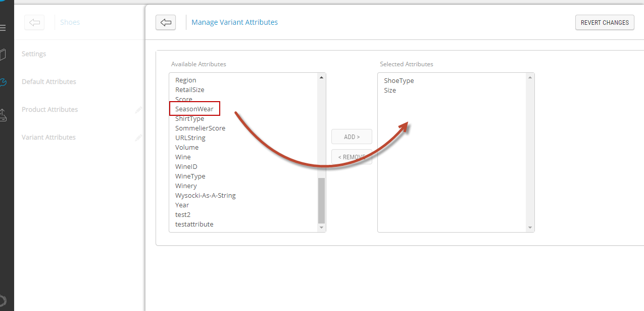Screen dimensions: 644x311
Task: Go back using arrow beside Manage Variant Attributes
Action: (166, 23)
